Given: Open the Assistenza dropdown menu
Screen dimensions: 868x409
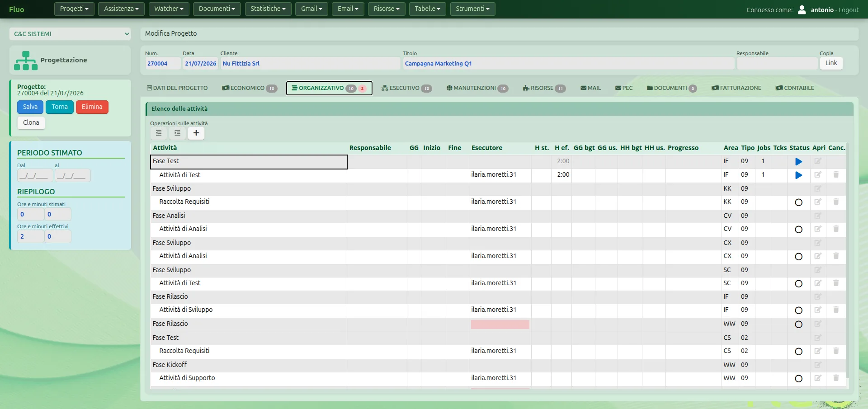Looking at the screenshot, I should pyautogui.click(x=121, y=9).
